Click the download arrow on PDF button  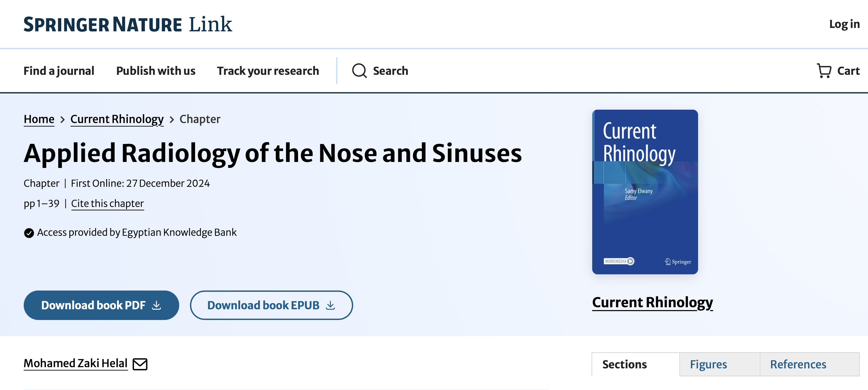pos(156,305)
